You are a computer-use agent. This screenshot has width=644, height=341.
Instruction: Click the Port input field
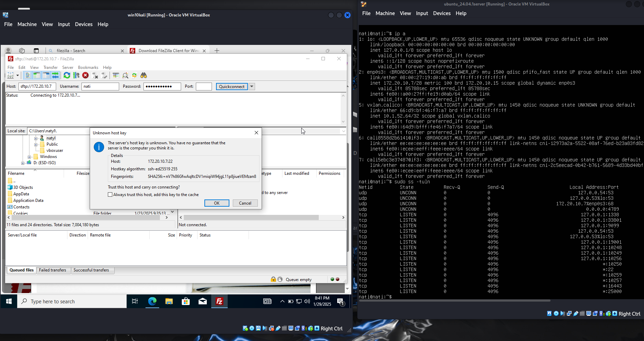coord(204,86)
